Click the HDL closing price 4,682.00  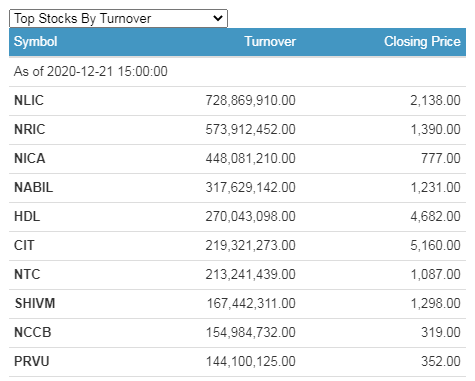pyautogui.click(x=435, y=216)
